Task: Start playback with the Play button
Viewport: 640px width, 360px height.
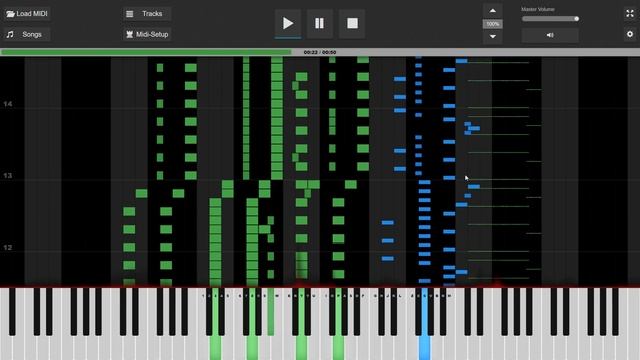Action: click(288, 23)
